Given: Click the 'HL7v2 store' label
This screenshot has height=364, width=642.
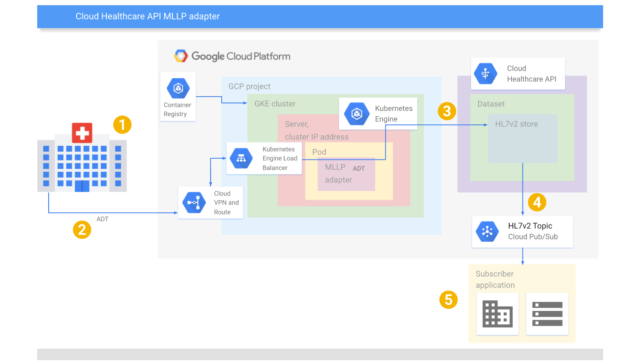Looking at the screenshot, I should tap(516, 124).
